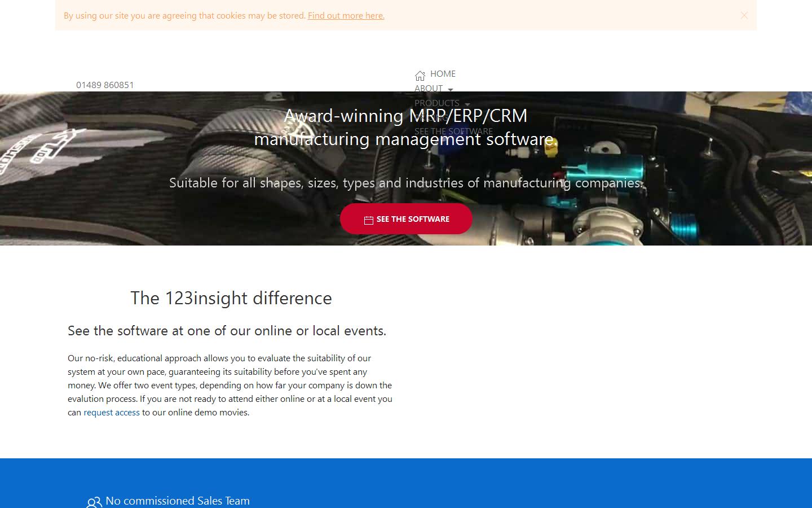Dismiss the cookie notice with the X icon

point(744,15)
